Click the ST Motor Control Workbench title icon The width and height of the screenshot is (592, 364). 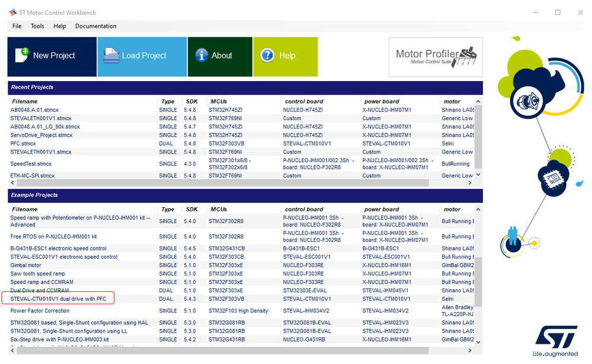(x=13, y=12)
